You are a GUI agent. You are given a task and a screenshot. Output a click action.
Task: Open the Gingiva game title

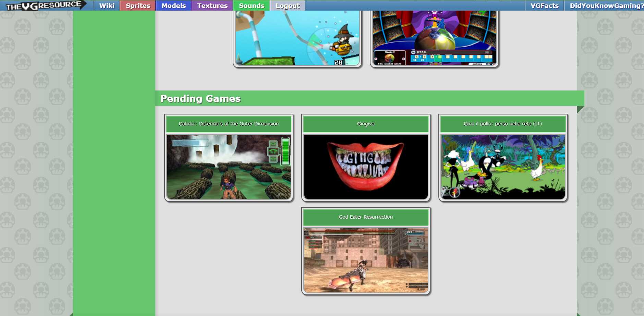(366, 124)
